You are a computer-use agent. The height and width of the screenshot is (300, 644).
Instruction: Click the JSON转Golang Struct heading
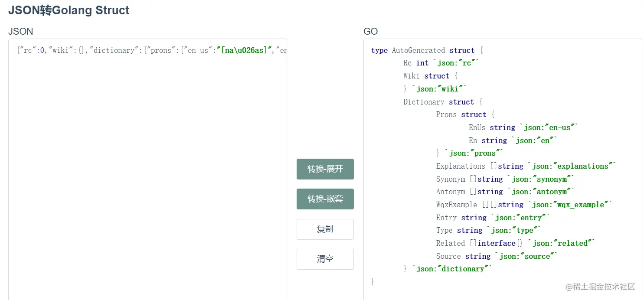69,10
